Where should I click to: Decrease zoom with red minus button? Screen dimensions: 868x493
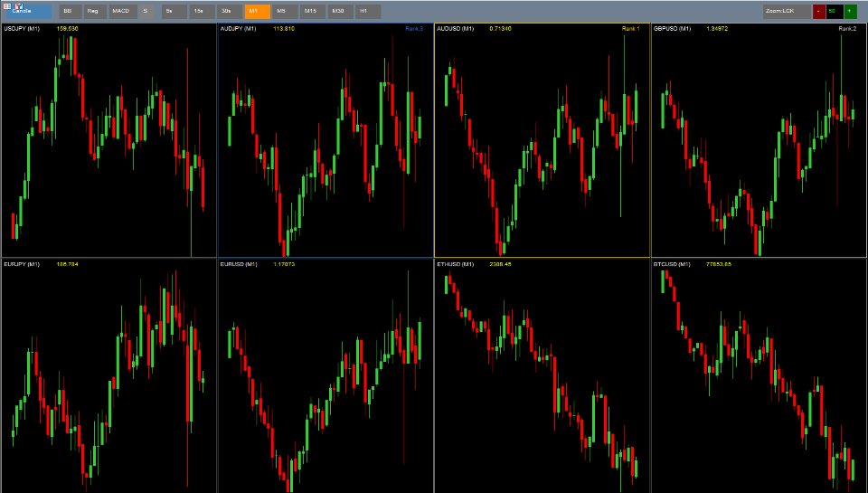[x=819, y=12]
